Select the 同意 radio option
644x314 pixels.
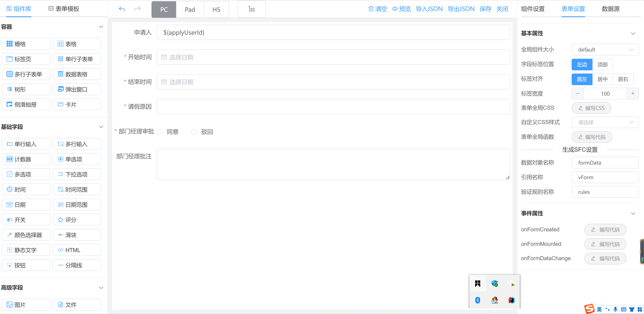(160, 132)
